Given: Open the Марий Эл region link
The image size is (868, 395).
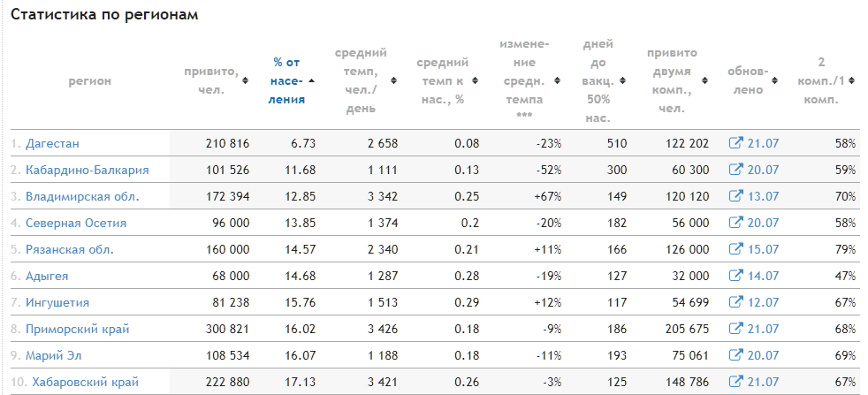Looking at the screenshot, I should [x=57, y=355].
